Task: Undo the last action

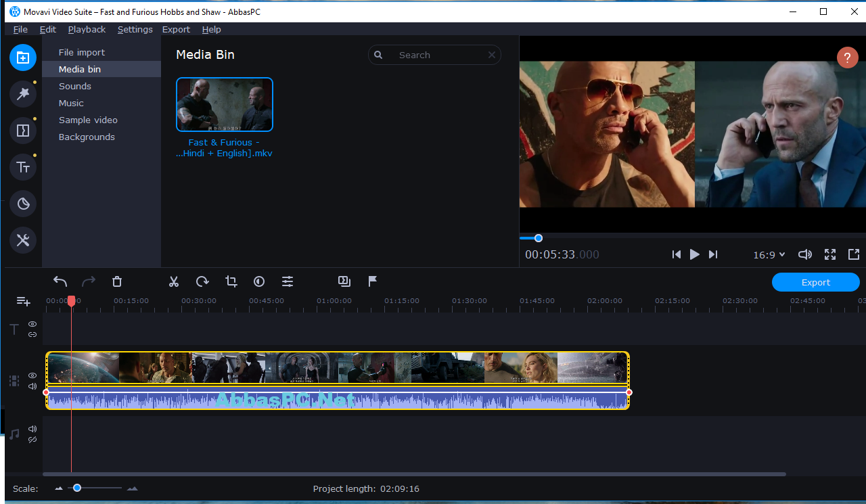Action: point(60,281)
